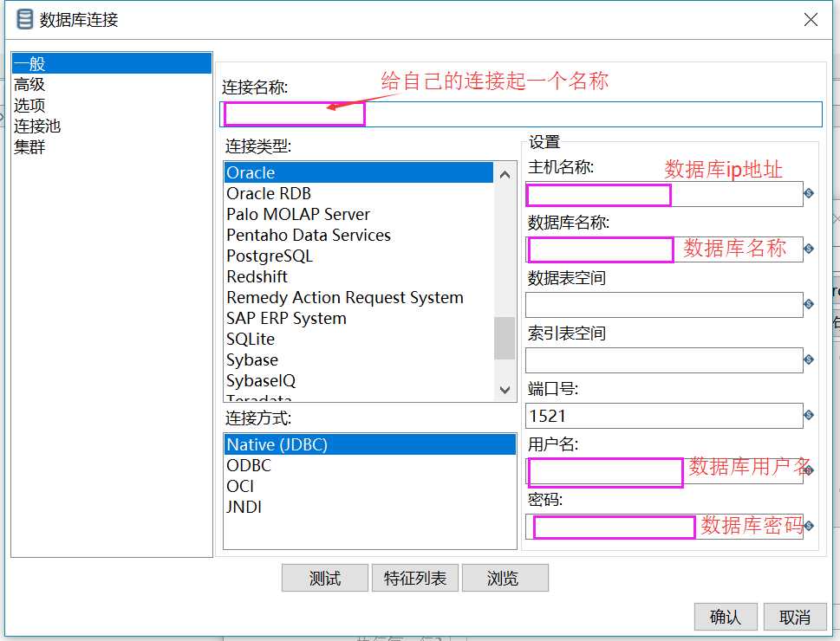Choose ODBC access method

pos(369,465)
